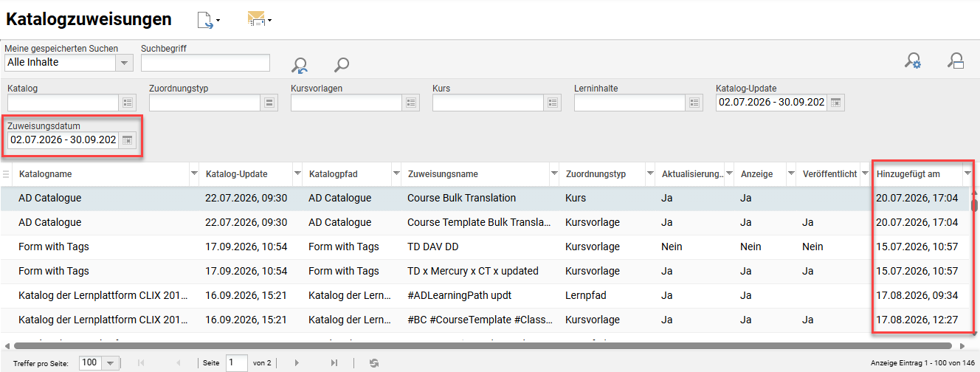This screenshot has height=372, width=980.
Task: Select row '#BC #CourseTemplate #Class...'
Action: pos(484,320)
